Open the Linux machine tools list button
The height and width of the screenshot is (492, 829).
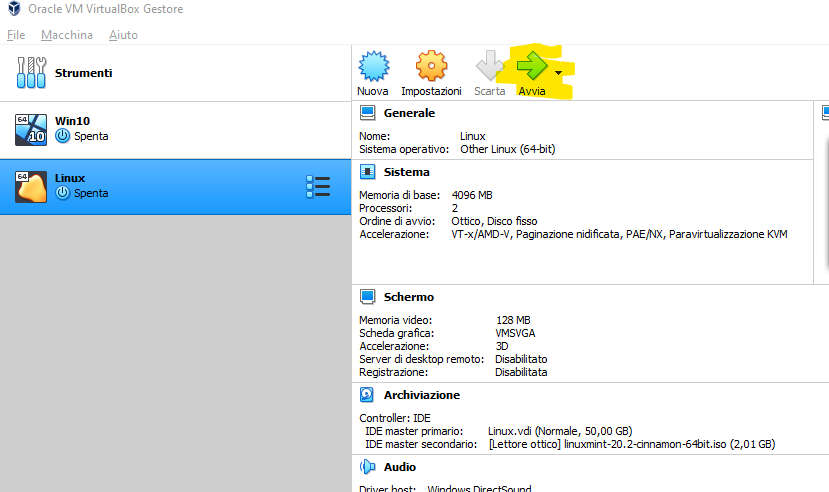pos(318,187)
